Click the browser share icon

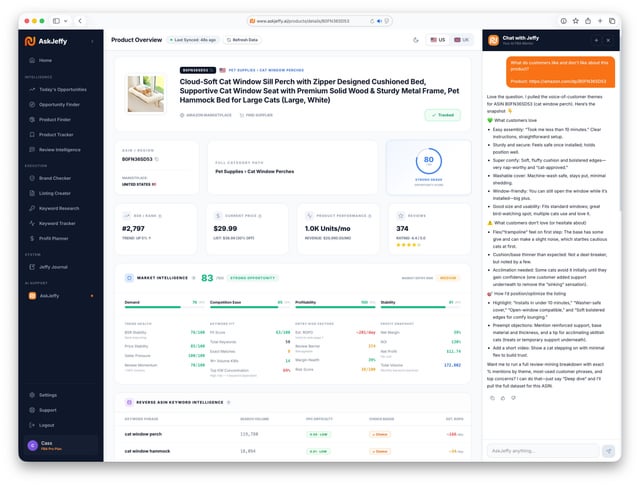pos(588,21)
